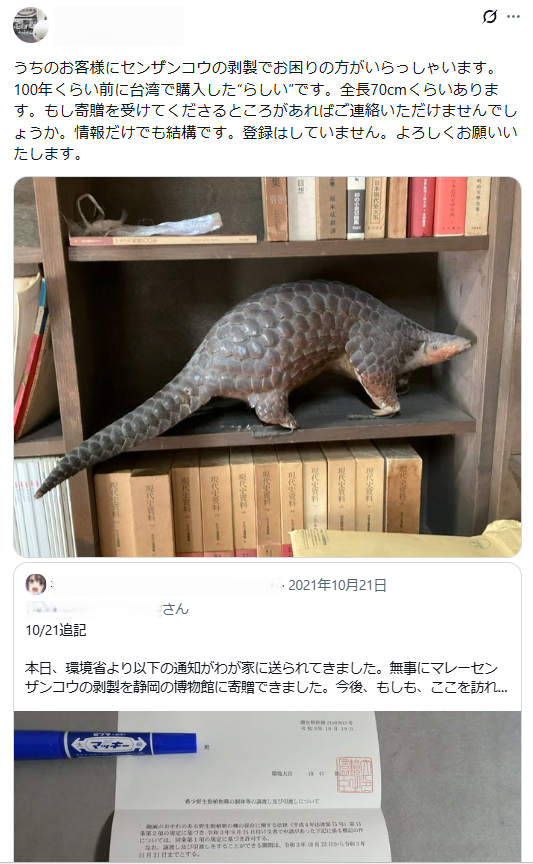This screenshot has height=864, width=533.
Task: Open the post author's profile avatar
Action: [30, 25]
